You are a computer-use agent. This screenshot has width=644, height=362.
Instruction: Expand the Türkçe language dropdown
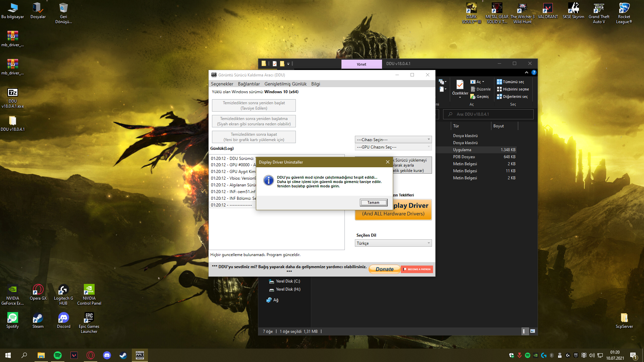click(393, 243)
